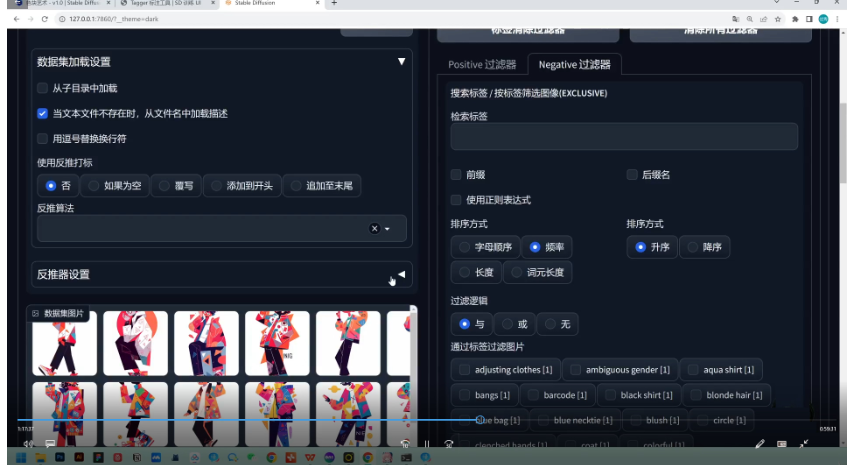Select 追加至末尾 interrogator option
Screen dimensions: 848x465
click(x=296, y=185)
